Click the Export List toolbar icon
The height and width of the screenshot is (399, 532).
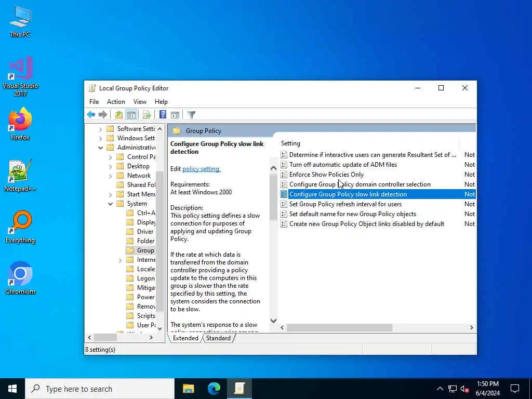(x=147, y=115)
